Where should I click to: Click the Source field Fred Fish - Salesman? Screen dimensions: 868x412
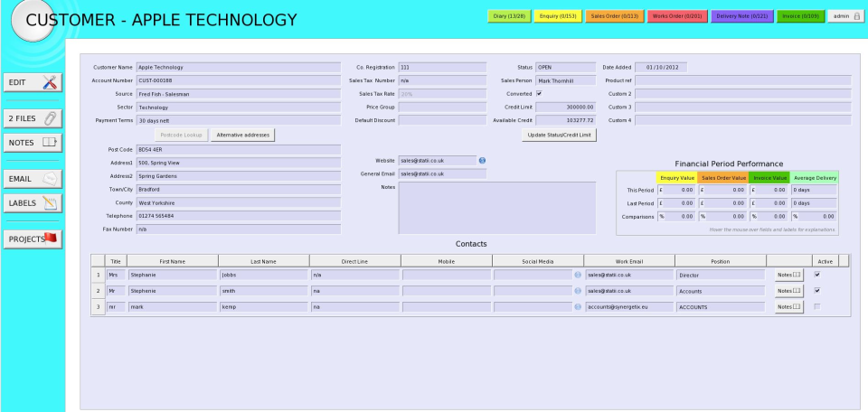[x=239, y=94]
